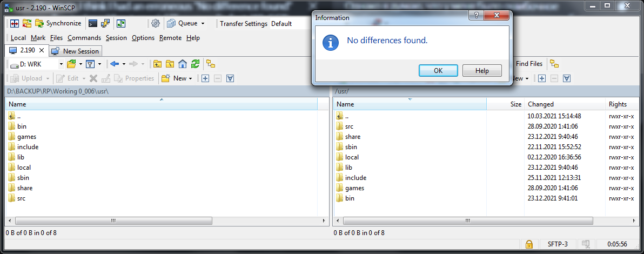Open the Commands menu
Screen dimensions: 644x254
(x=84, y=38)
